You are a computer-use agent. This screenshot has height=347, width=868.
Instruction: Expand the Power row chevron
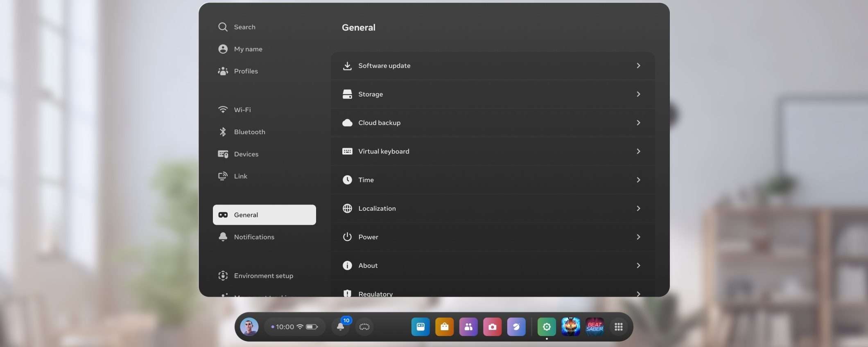pos(638,237)
